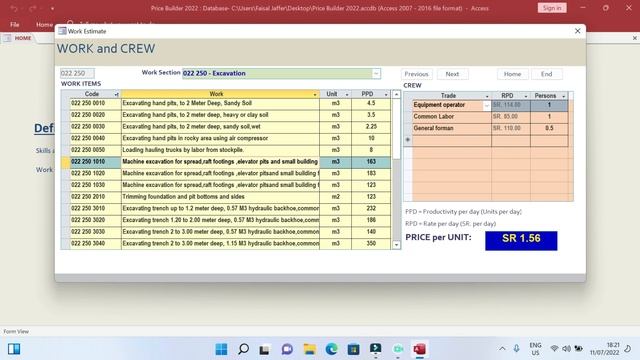Image resolution: width=640 pixels, height=360 pixels.
Task: Select work item code 022 250 3020
Action: pyautogui.click(x=95, y=220)
